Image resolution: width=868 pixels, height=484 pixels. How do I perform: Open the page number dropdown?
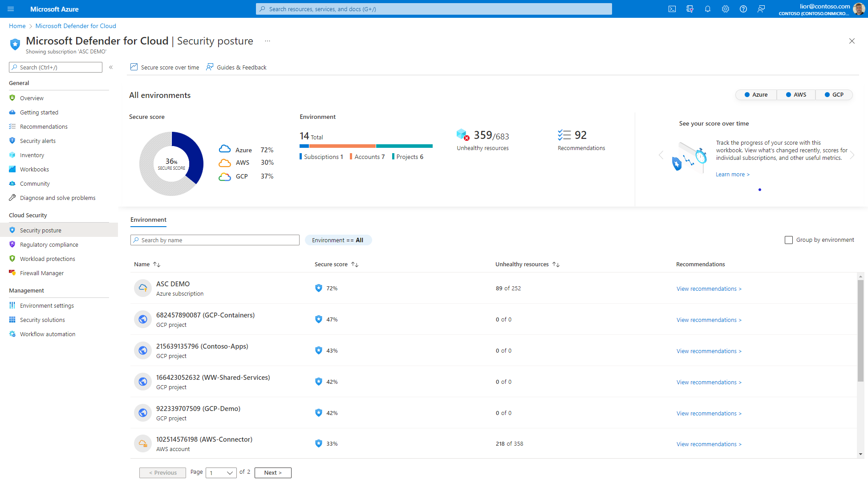pyautogui.click(x=221, y=473)
